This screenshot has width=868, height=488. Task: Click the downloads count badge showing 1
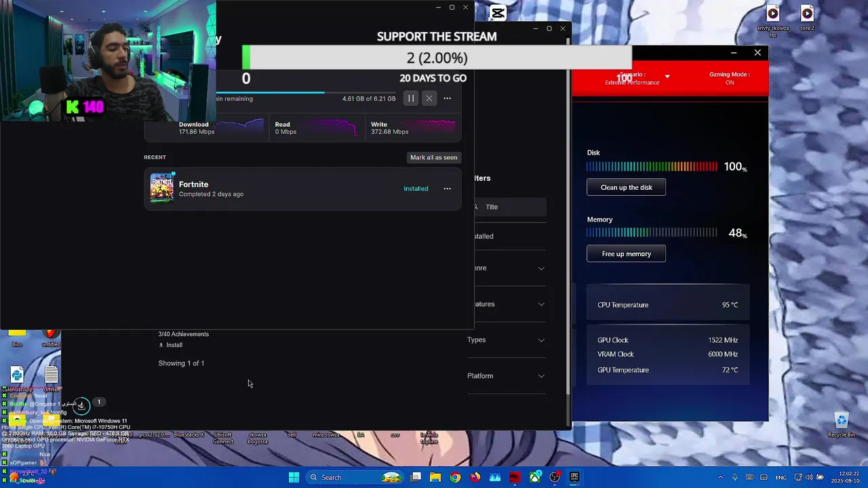point(98,403)
